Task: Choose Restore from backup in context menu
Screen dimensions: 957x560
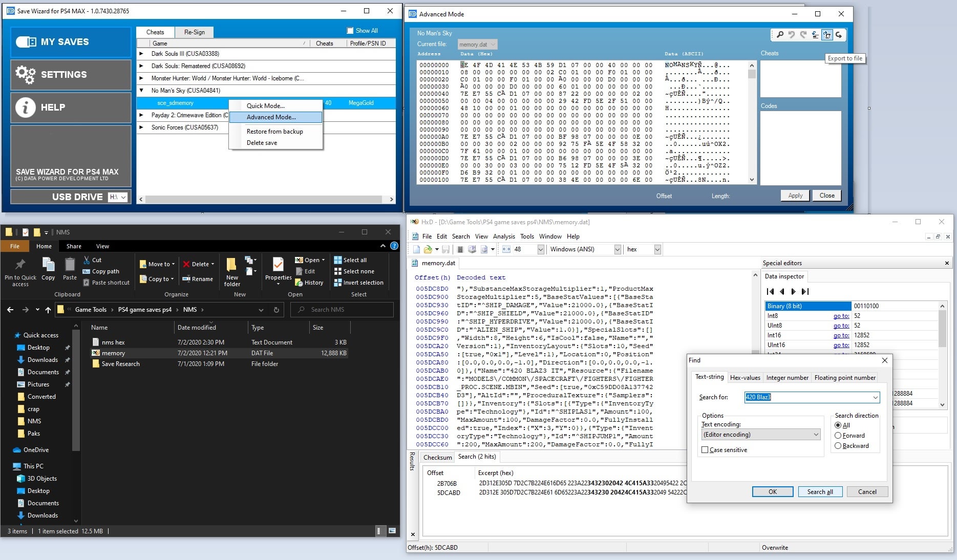Action: tap(275, 132)
